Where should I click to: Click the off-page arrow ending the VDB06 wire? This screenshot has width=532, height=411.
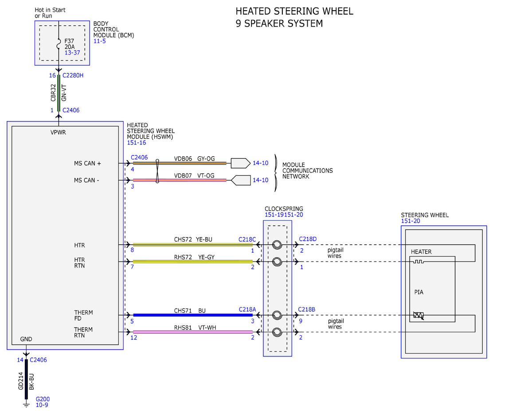[x=241, y=163]
